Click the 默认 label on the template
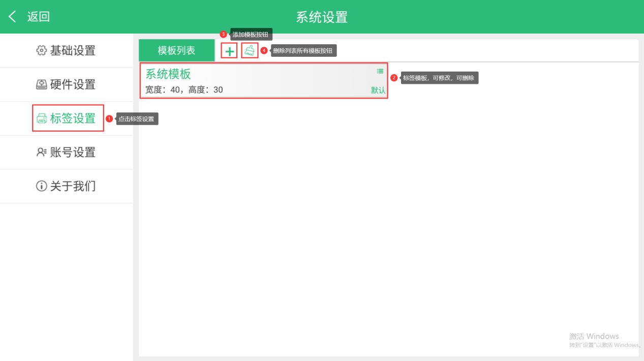The width and height of the screenshot is (644, 361). 378,90
